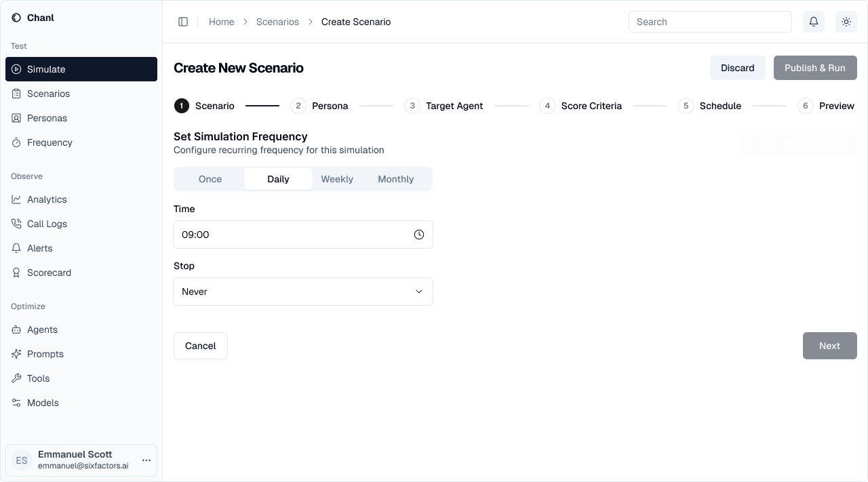Open Alerts via the bell icon in sidebar
The width and height of the screenshot is (868, 482).
pos(16,248)
